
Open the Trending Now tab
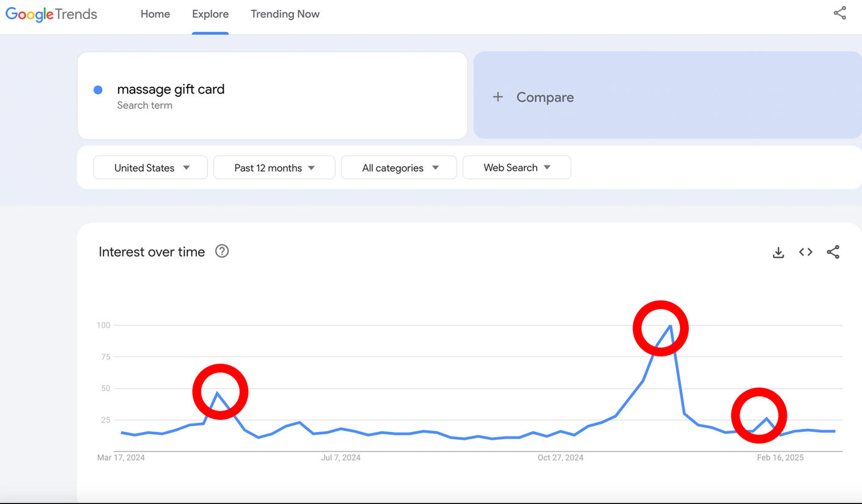285,14
